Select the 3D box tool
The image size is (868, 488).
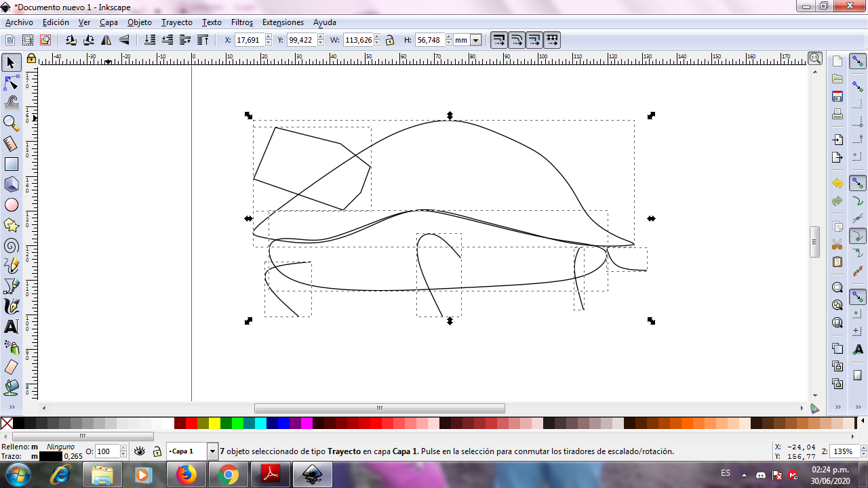coord(11,184)
